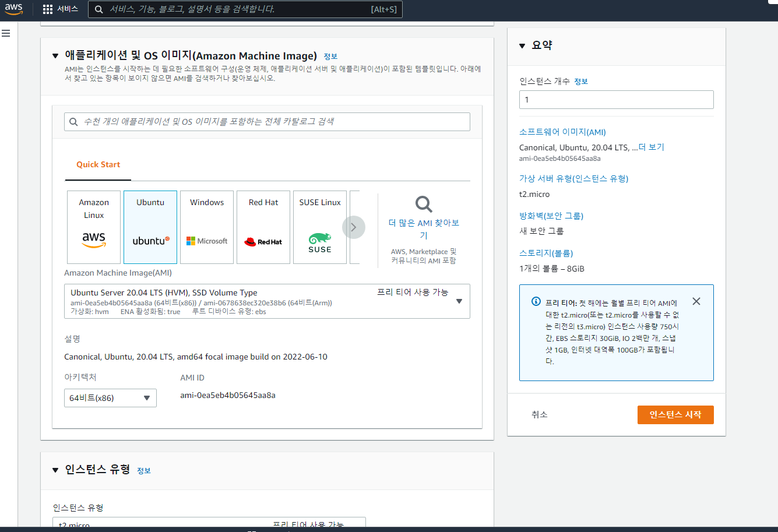Expand the Ubuntu Server 20.04 AMI dropdown
This screenshot has height=532, width=778.
(460, 301)
